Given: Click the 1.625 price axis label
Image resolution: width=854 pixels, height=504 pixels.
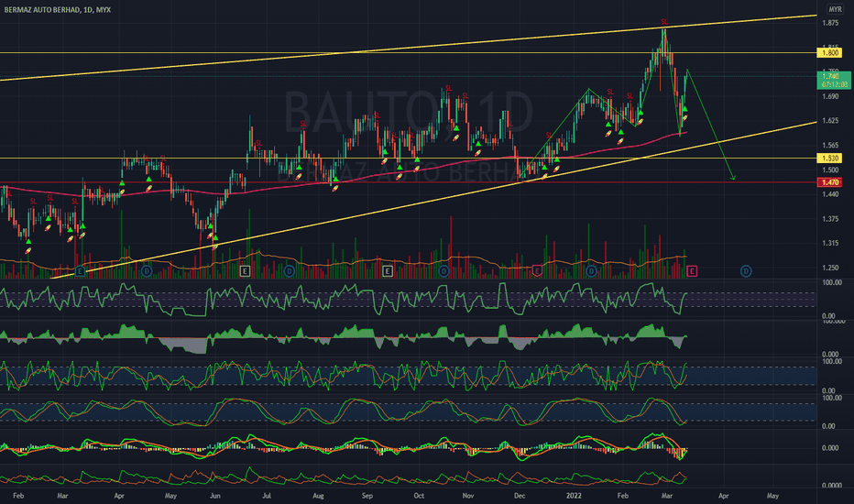Looking at the screenshot, I should pyautogui.click(x=830, y=120).
